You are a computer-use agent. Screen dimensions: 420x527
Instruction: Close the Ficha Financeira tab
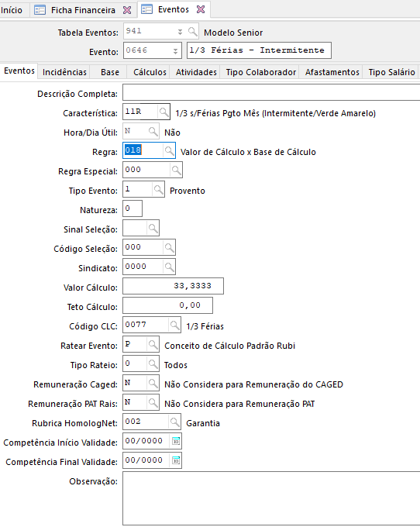tap(127, 10)
